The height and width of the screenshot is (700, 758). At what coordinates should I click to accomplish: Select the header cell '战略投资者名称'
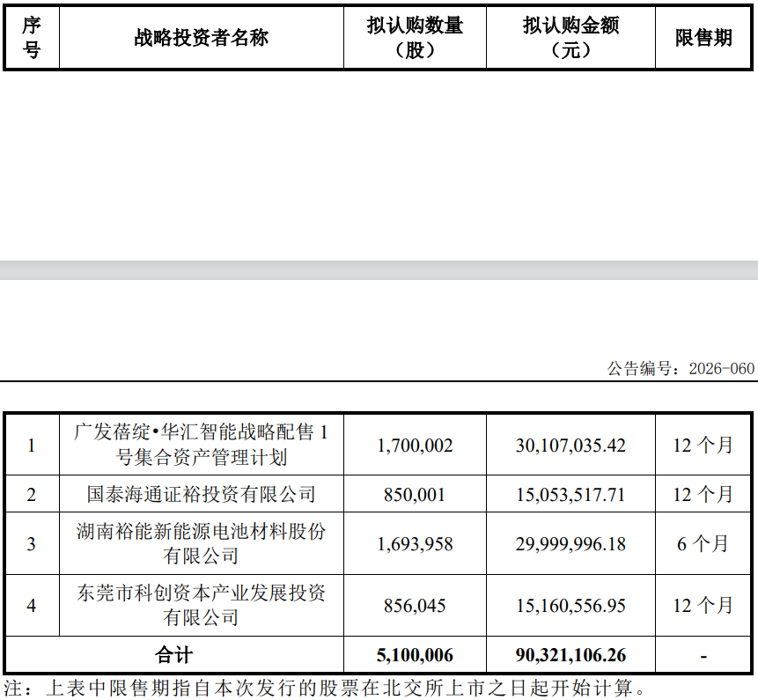coord(201,38)
